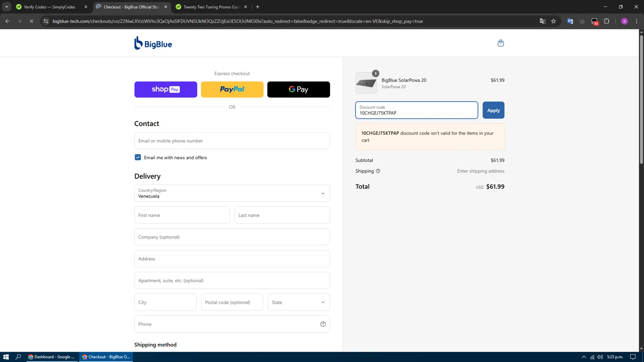
Task: Open Dashboard Google taskbar window
Action: pos(52,357)
